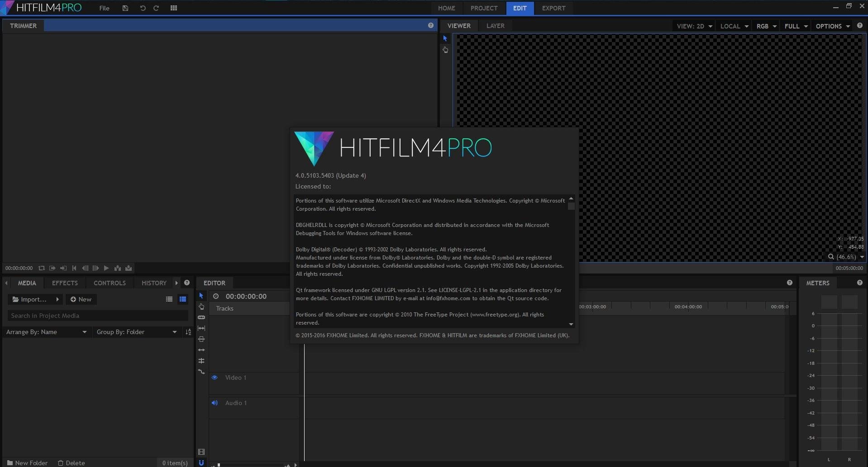Show previous panel tabs with left arrow
The image size is (868, 467).
(x=6, y=283)
